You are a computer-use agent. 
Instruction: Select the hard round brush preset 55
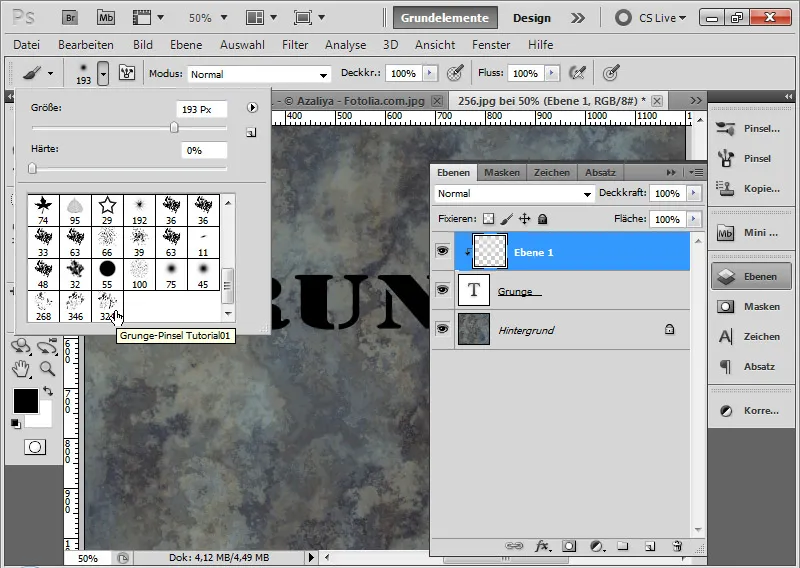(107, 275)
